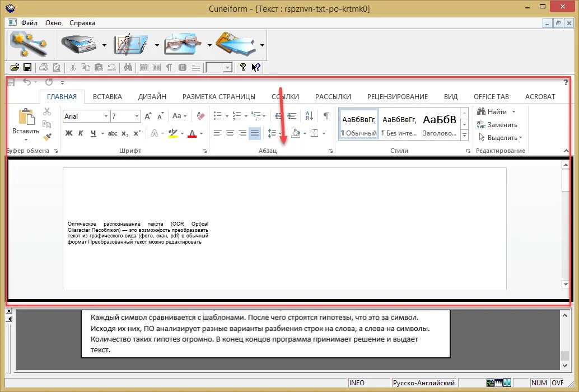Switch to the ВСТАВКА tab
579x392 pixels.
point(108,97)
